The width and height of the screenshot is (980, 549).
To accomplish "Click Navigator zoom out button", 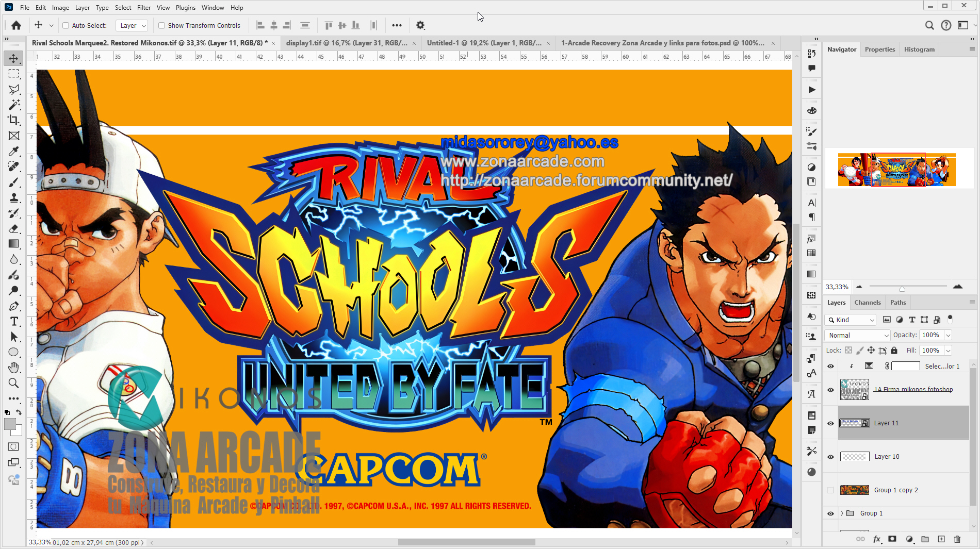I will pos(859,287).
